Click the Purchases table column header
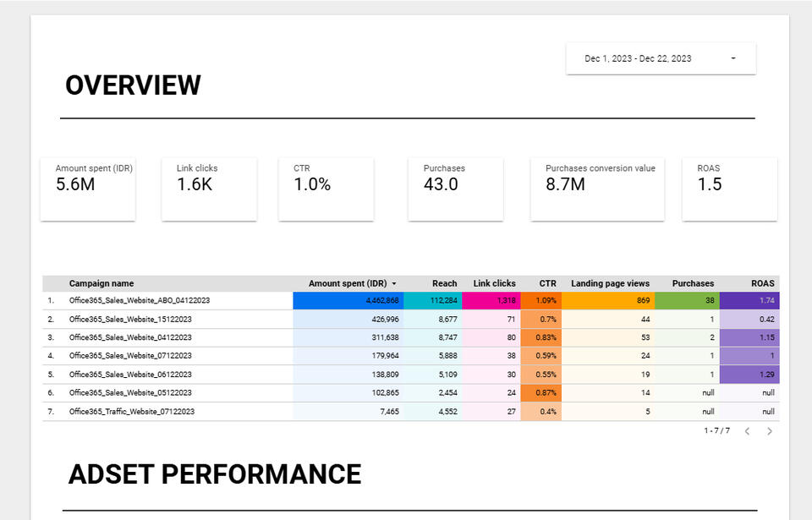Screen dimensions: 812x520 [693, 284]
